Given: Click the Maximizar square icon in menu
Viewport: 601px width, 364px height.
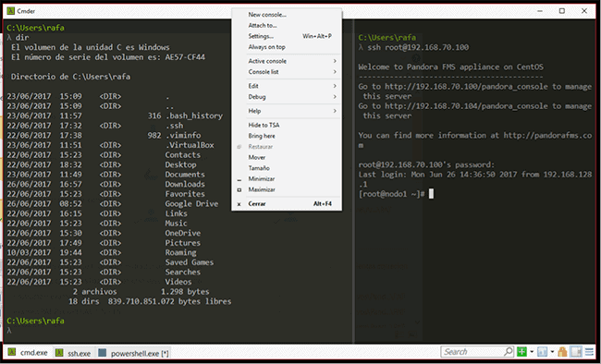Looking at the screenshot, I should (239, 189).
